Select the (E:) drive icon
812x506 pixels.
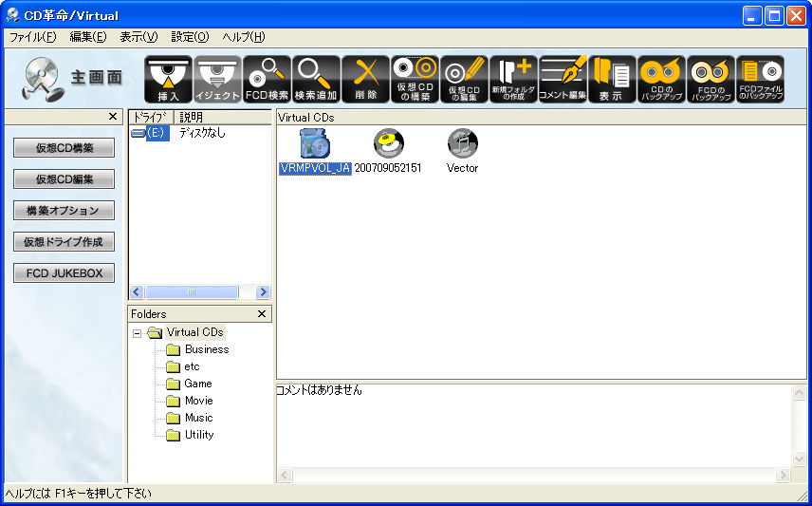click(138, 133)
